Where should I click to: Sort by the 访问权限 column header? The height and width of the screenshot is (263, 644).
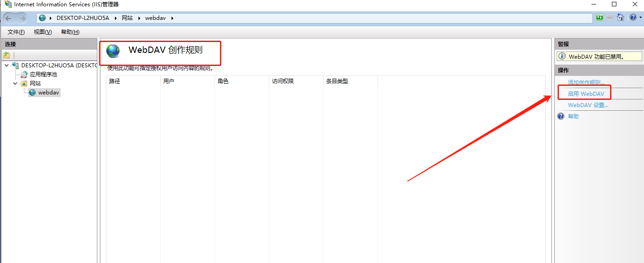pos(296,81)
